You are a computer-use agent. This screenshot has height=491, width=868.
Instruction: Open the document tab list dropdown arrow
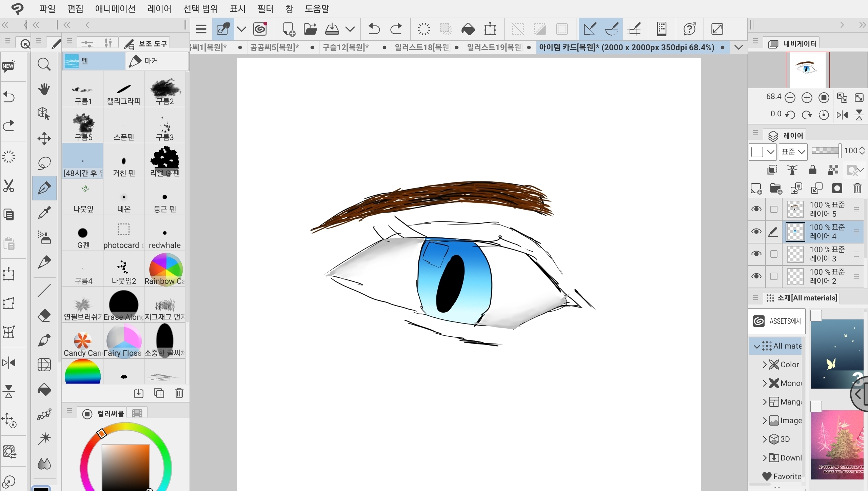click(x=738, y=47)
